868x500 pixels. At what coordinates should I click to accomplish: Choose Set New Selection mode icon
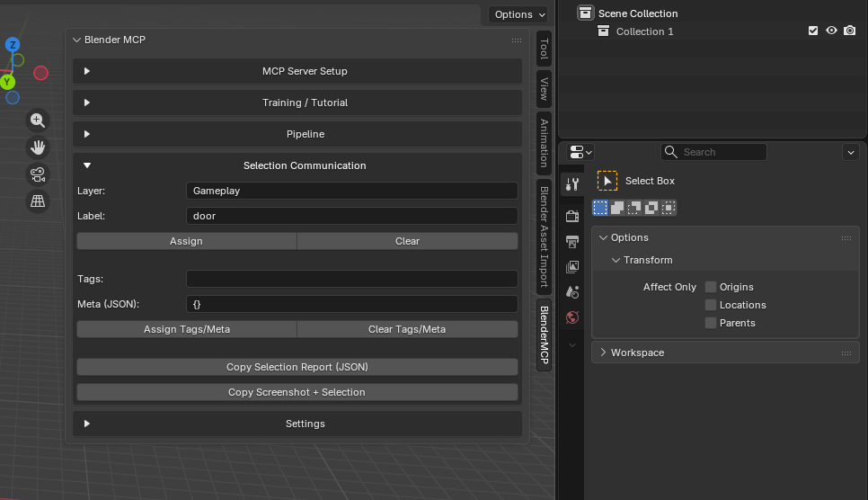pyautogui.click(x=600, y=208)
